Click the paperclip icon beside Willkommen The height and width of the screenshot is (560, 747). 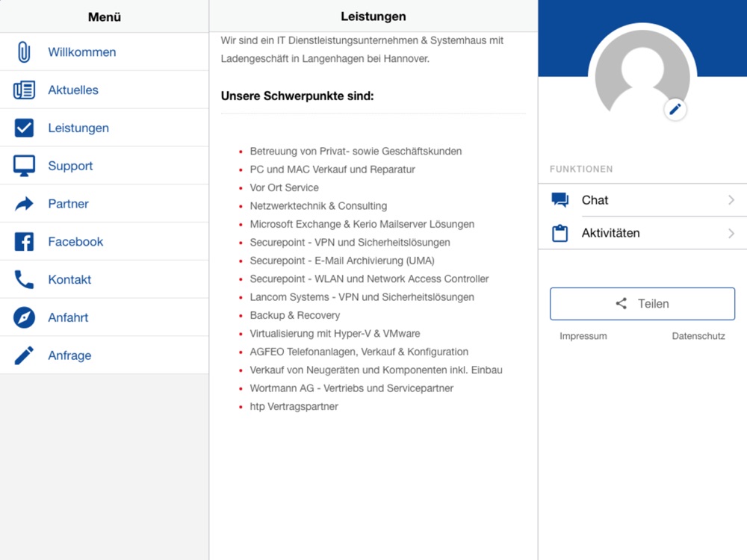[24, 52]
